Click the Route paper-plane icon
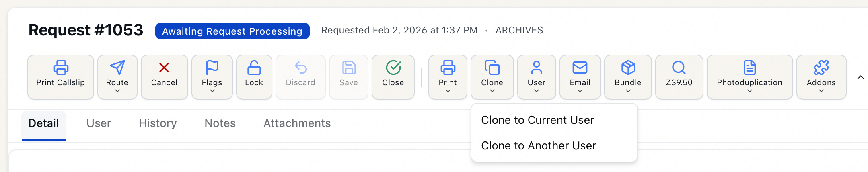This screenshot has width=868, height=172. point(117,68)
